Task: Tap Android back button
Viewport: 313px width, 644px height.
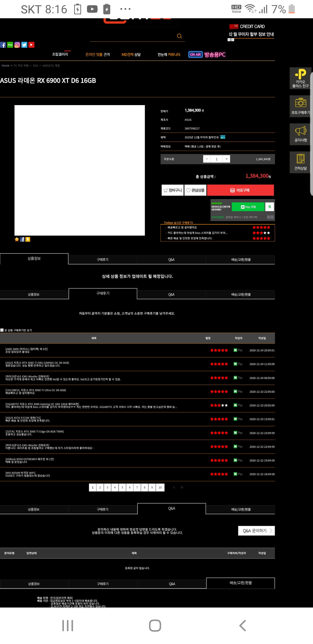Action: pos(243,626)
